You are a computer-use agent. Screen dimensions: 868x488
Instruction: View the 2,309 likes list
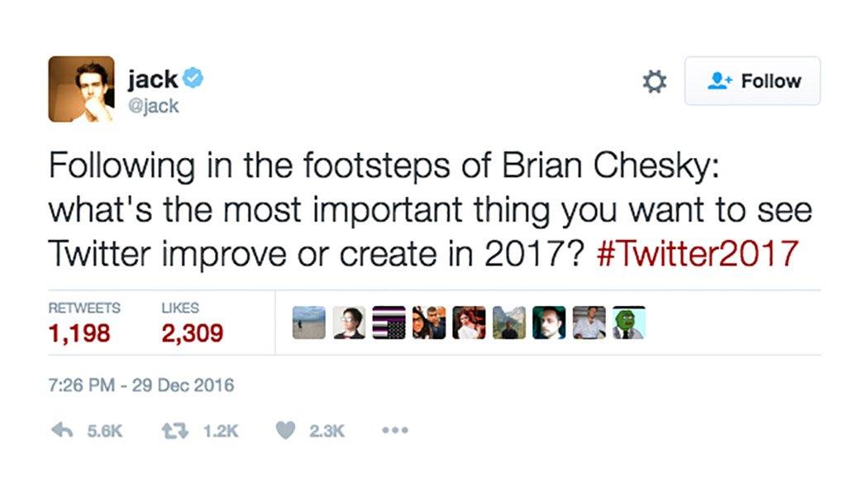point(192,333)
